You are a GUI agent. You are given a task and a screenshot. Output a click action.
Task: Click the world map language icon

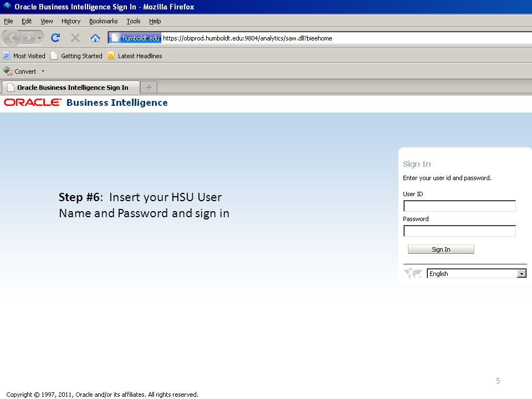(413, 273)
